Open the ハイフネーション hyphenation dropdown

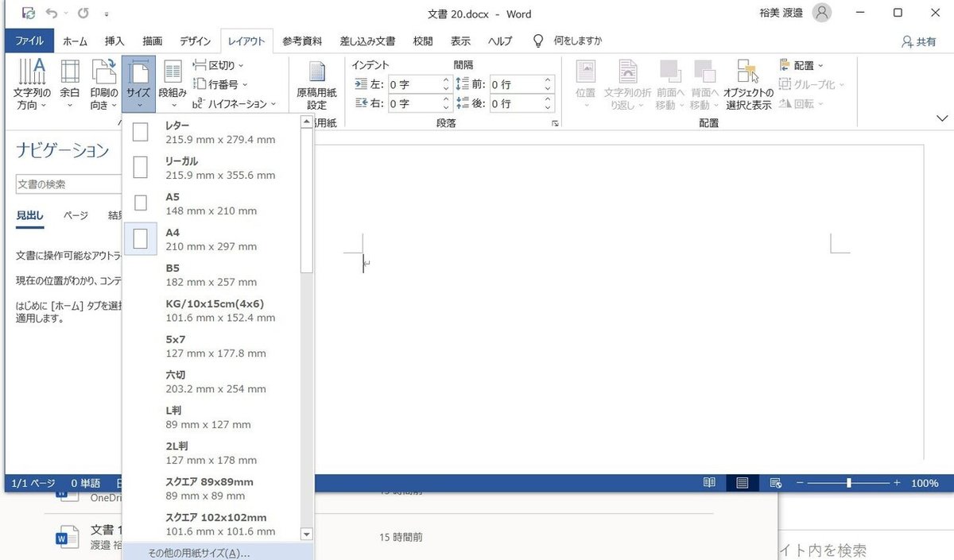tap(235, 103)
